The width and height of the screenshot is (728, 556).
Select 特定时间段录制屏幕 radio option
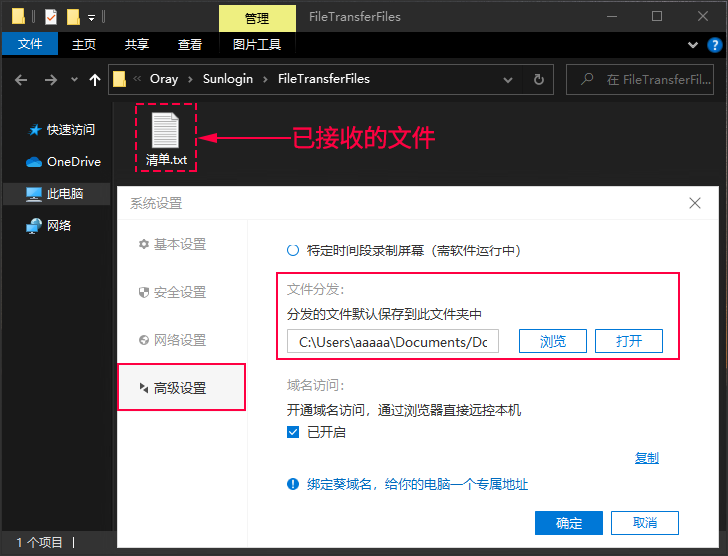pos(293,251)
